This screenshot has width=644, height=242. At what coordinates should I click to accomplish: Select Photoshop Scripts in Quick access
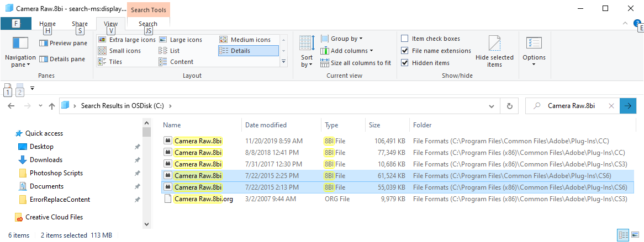[56, 173]
